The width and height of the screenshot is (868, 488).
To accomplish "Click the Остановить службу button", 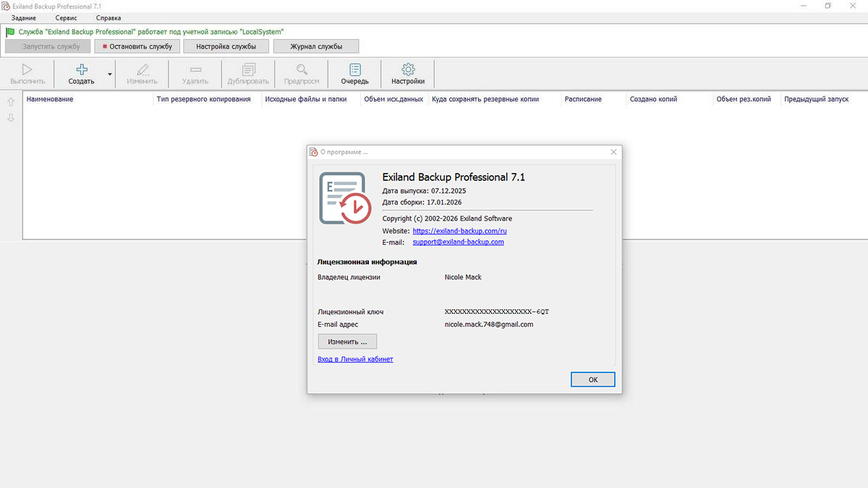I will [137, 46].
